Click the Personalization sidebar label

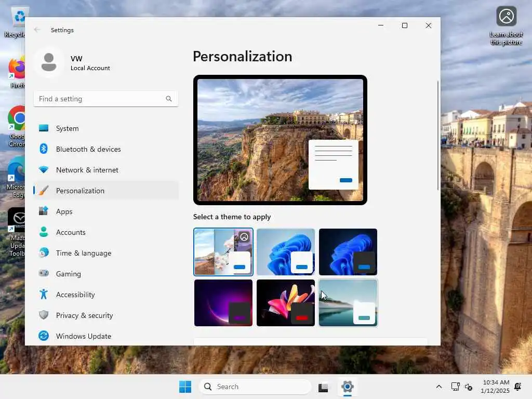[x=80, y=191]
